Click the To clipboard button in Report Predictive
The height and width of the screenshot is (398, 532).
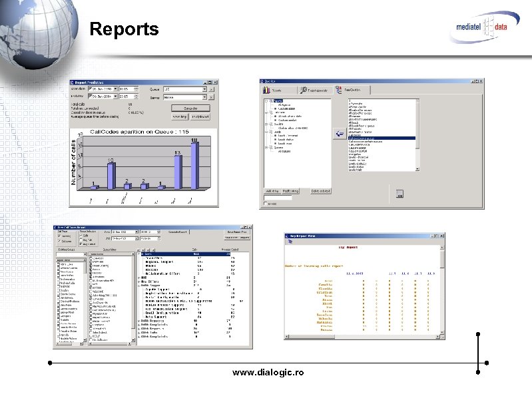click(x=200, y=116)
